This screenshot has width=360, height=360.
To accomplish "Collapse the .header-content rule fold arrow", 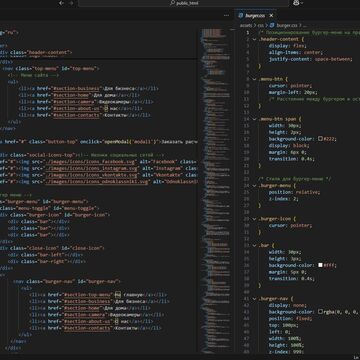I will [254, 39].
